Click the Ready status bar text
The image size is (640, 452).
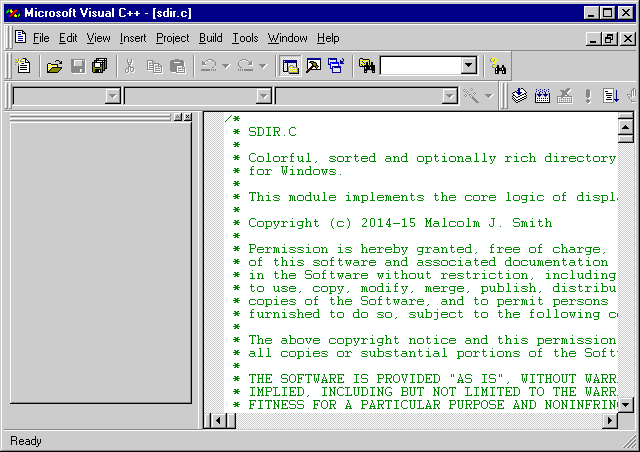click(26, 441)
